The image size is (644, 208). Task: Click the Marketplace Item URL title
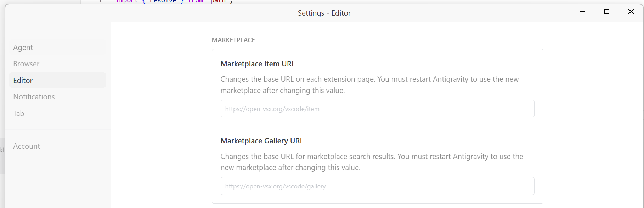(258, 64)
